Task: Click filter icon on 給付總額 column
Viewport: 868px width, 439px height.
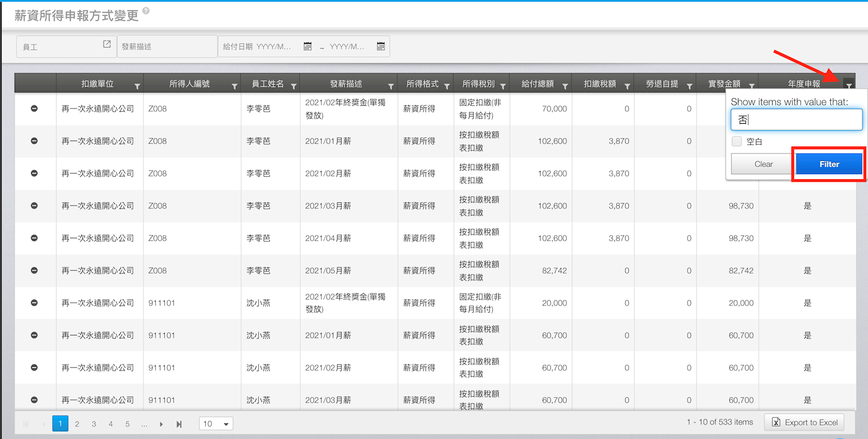Action: point(565,86)
